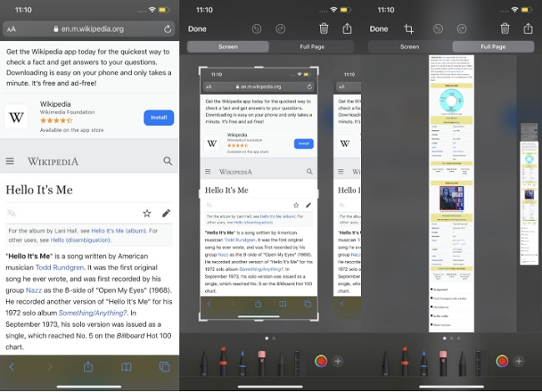Share screenshot from the Screen-mode editor
The height and width of the screenshot is (392, 542).
click(x=347, y=28)
